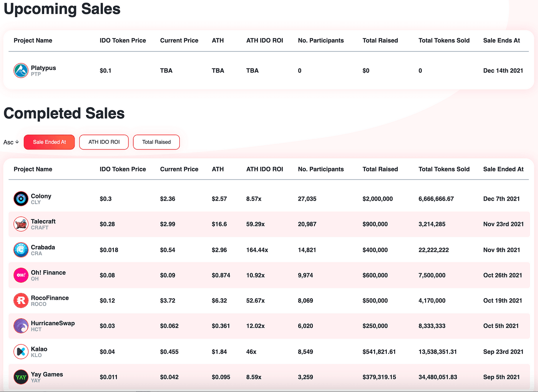This screenshot has width=538, height=392.
Task: Select Oh! Finance total raised '$600,000'
Action: [375, 275]
